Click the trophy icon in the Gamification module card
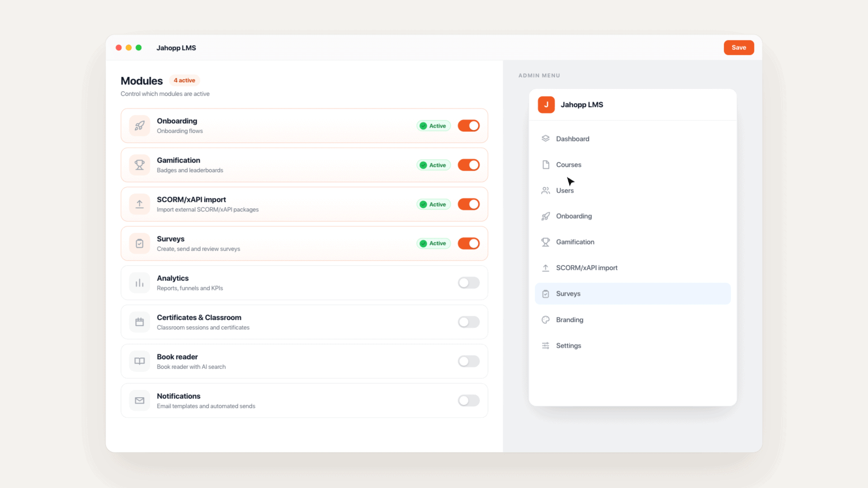This screenshot has height=488, width=868. (140, 165)
